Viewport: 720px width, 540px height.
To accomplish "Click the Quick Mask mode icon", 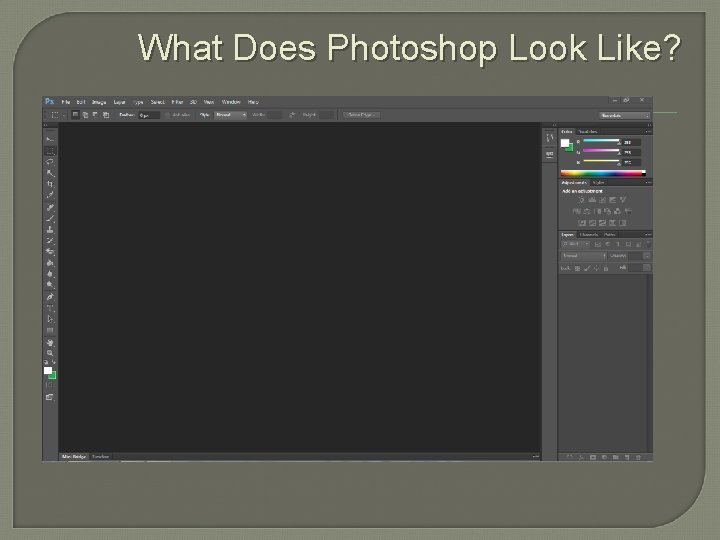I will 50,386.
